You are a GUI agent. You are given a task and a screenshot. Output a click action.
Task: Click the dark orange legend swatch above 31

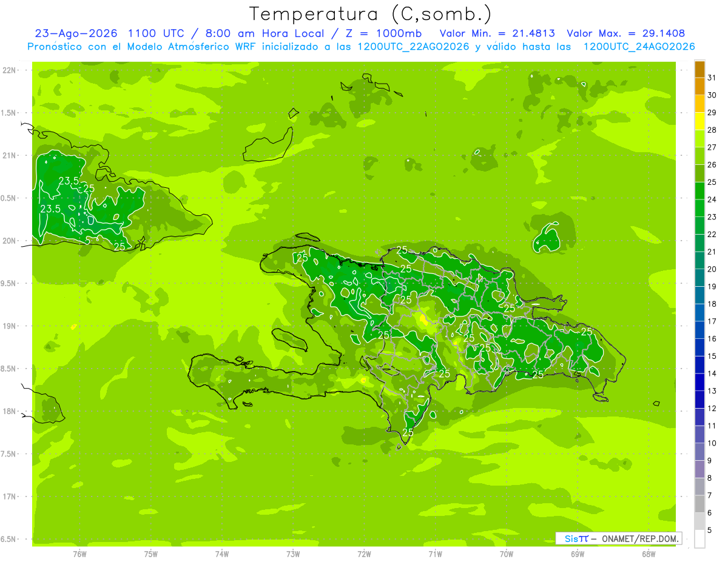[699, 69]
